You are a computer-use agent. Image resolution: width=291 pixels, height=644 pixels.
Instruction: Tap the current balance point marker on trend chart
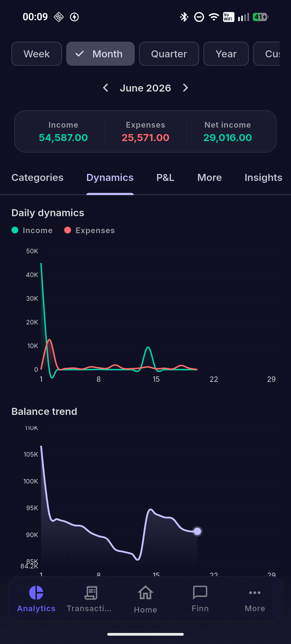pyautogui.click(x=198, y=531)
